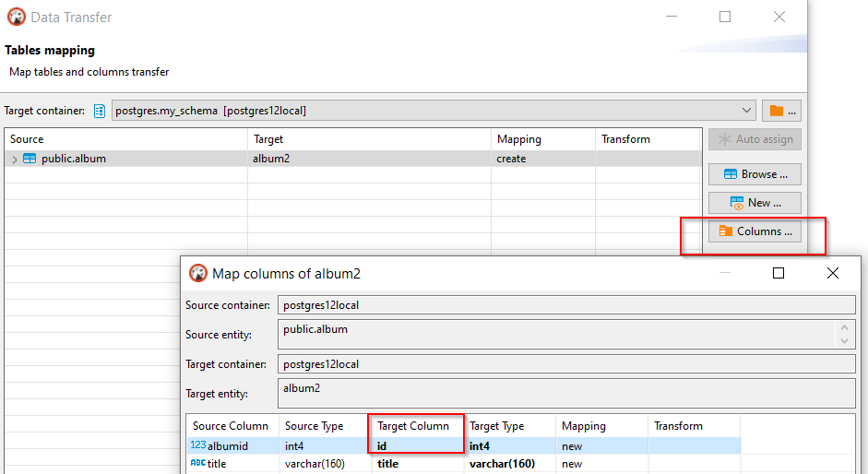The image size is (868, 474).
Task: Click the id target column cell
Action: 417,445
